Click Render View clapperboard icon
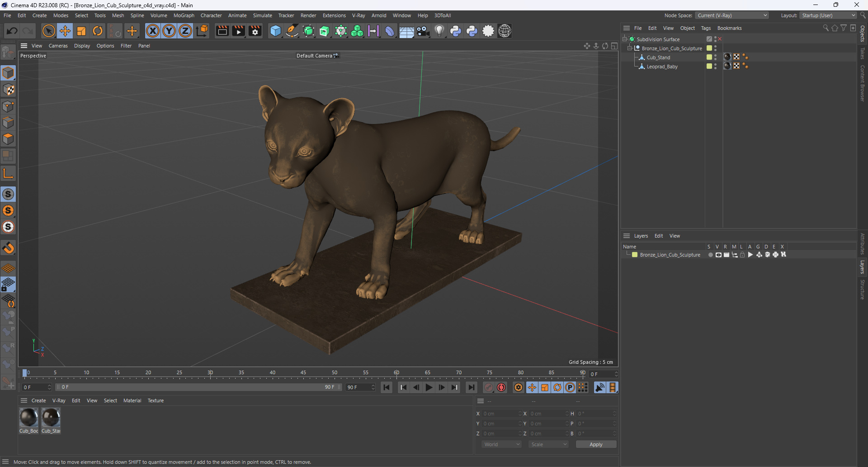Viewport: 868px width, 467px height. (222, 31)
